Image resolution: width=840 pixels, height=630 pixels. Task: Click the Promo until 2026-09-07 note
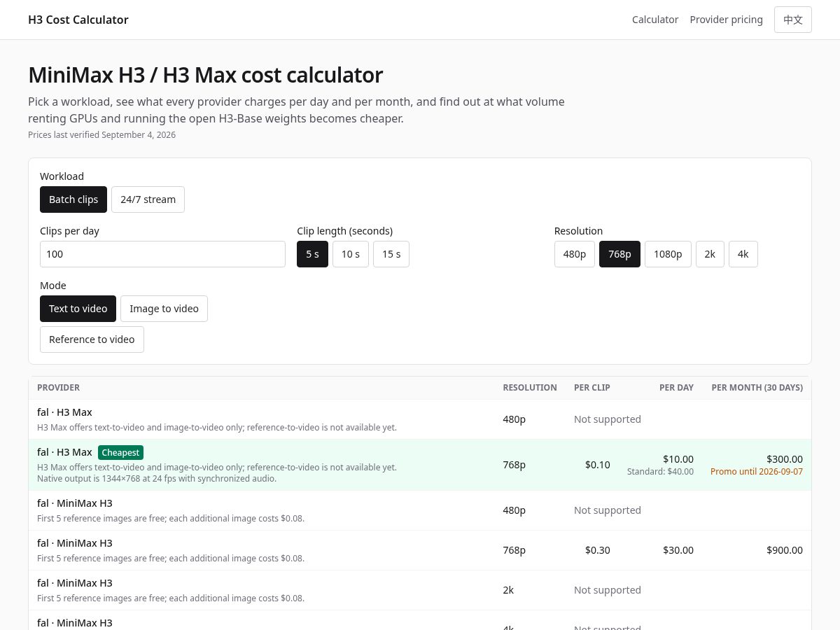(757, 472)
